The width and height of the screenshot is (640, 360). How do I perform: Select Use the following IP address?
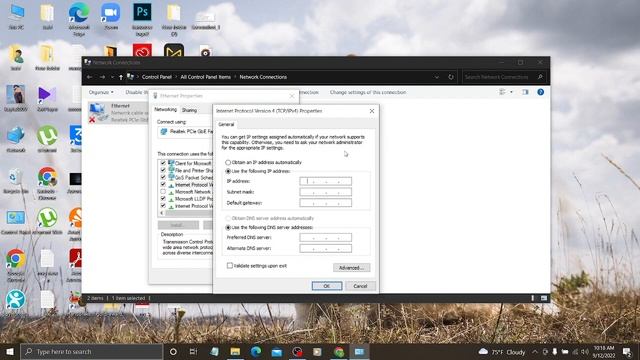[228, 171]
